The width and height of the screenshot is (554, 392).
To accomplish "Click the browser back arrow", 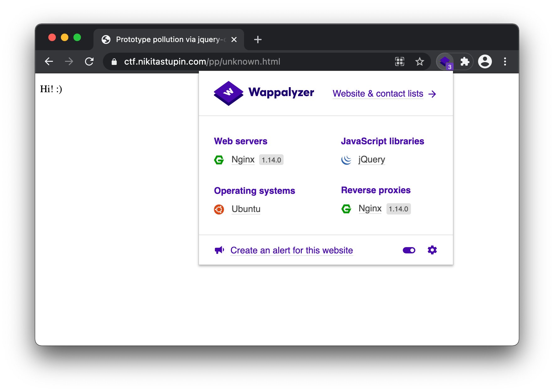I will [x=49, y=61].
